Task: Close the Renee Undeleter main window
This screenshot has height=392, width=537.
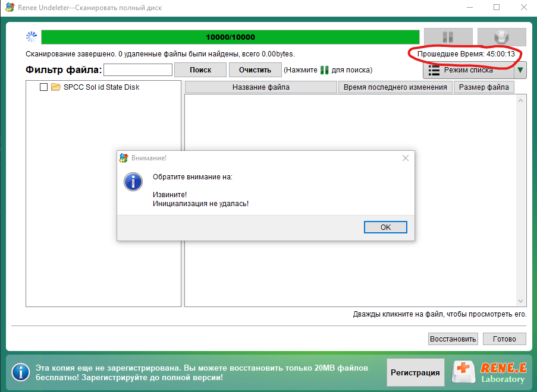Action: (x=524, y=7)
